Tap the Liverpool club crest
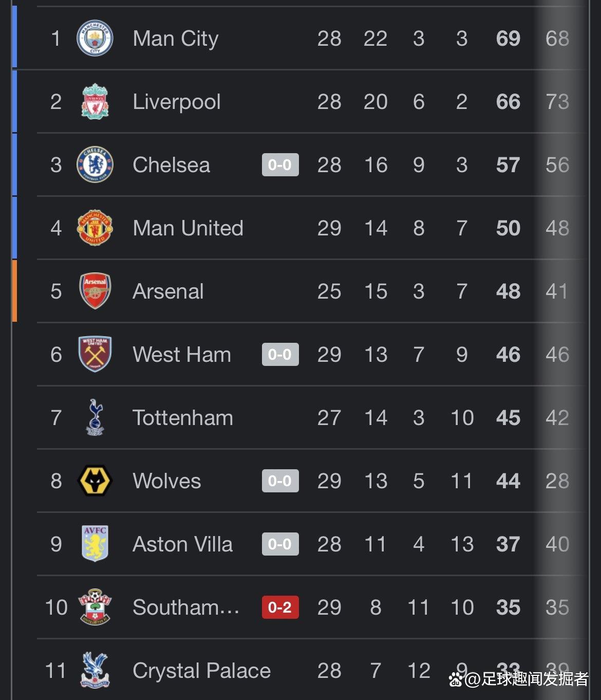 pos(95,101)
